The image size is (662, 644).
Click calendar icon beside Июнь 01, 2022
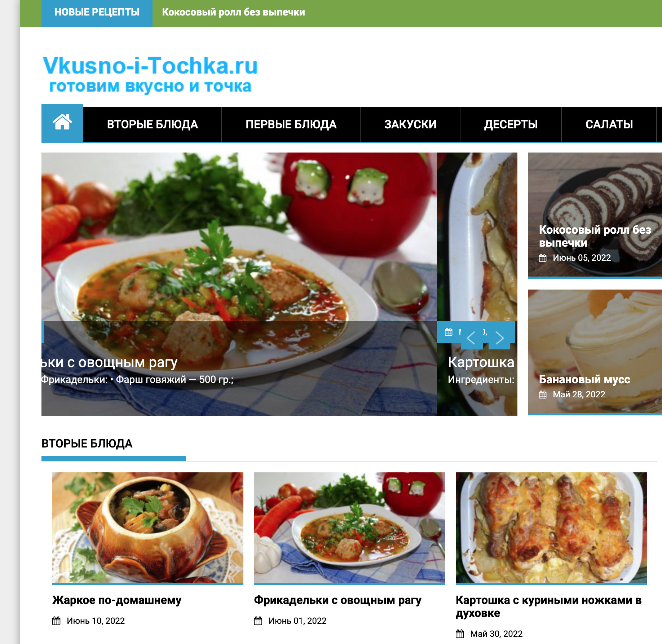click(x=258, y=621)
